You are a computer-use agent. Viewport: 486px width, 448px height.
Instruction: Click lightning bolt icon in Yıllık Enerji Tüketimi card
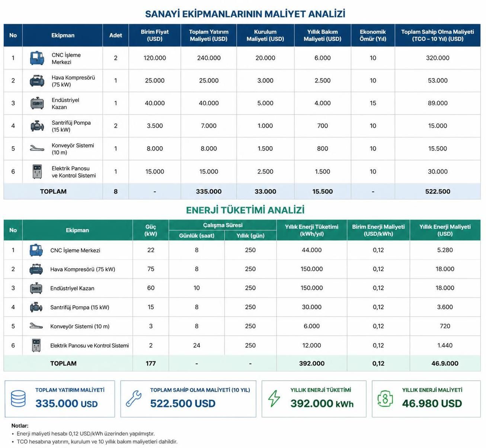pos(274,399)
